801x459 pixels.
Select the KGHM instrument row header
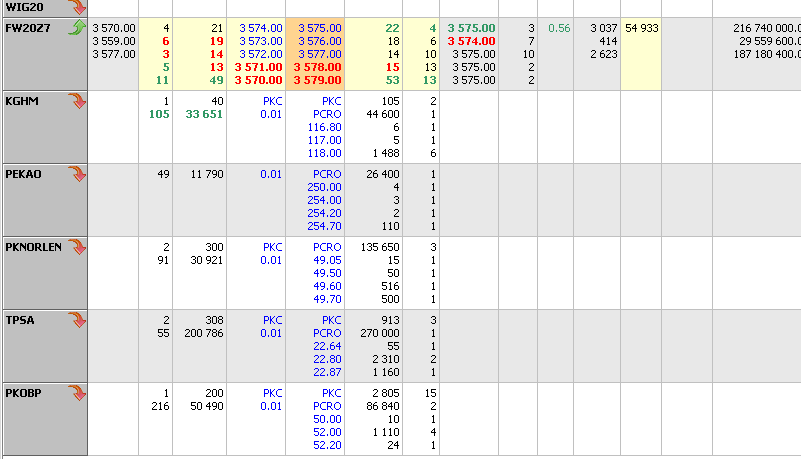pyautogui.click(x=22, y=101)
